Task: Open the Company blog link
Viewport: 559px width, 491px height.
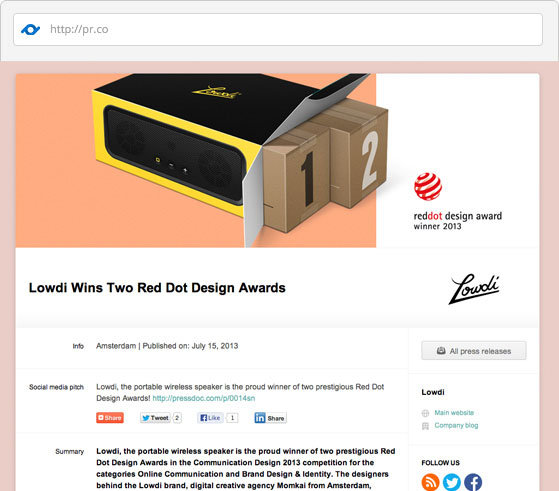Action: tap(456, 425)
